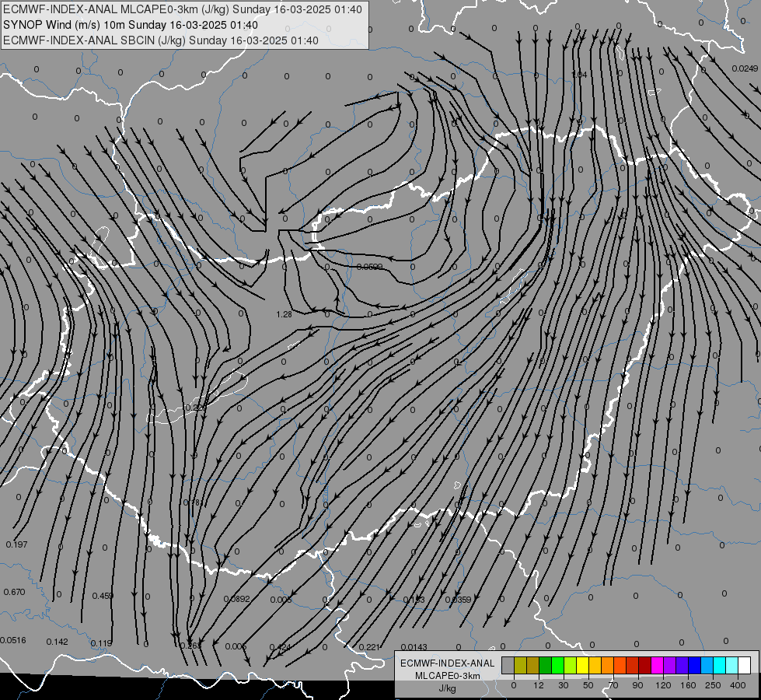Select the bright yellow legend swatch
761x700 pixels.
583,665
